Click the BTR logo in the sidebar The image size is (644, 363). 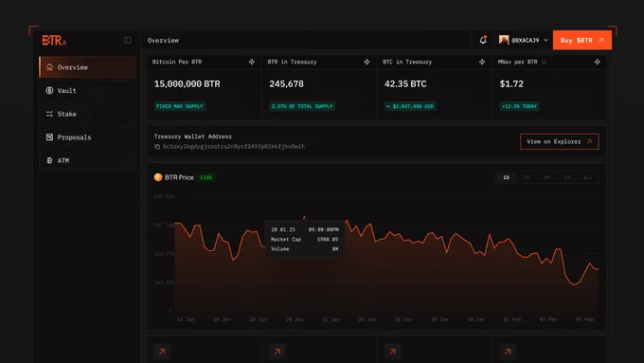pos(54,41)
